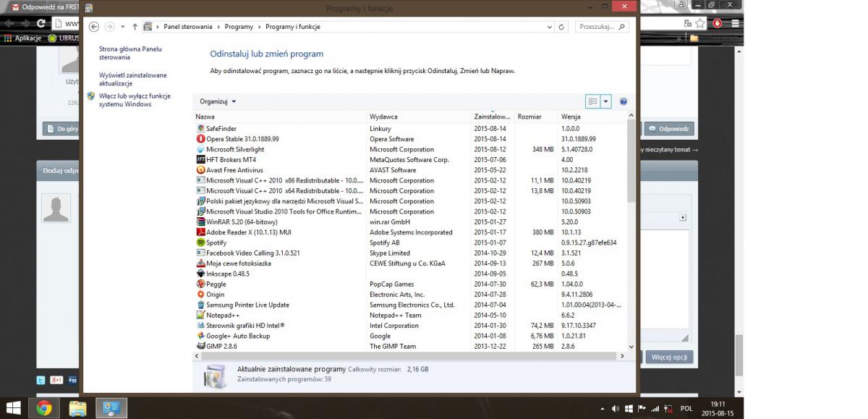Viewport: 868px width, 419px height.
Task: Click the vertical scrollbar down arrow of list
Action: point(631,347)
